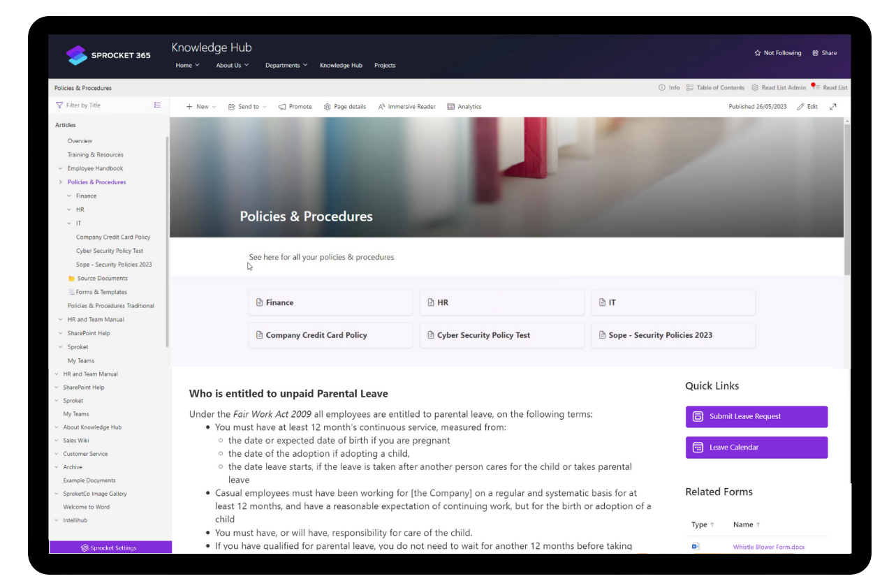
Task: Toggle the Not Following status
Action: (x=777, y=52)
